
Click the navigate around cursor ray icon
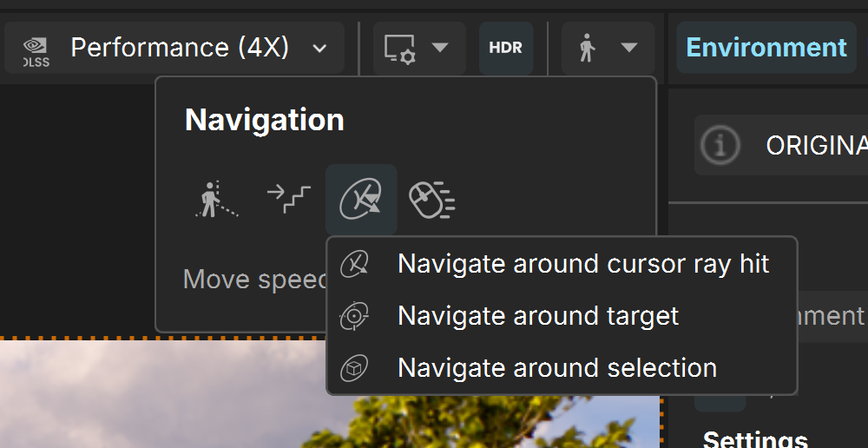[x=361, y=200]
